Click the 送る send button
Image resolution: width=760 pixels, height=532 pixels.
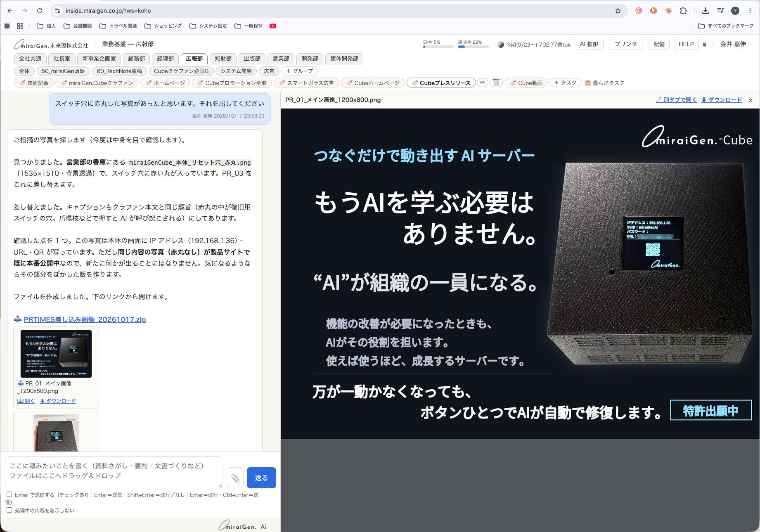[x=261, y=478]
